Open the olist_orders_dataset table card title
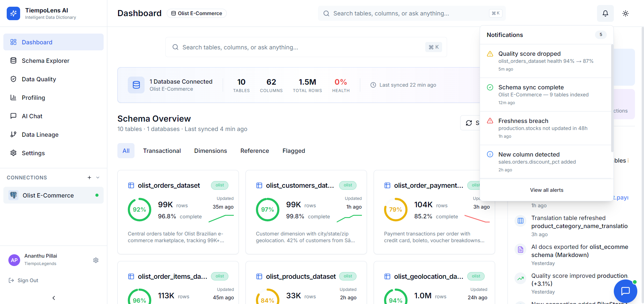 [169, 185]
